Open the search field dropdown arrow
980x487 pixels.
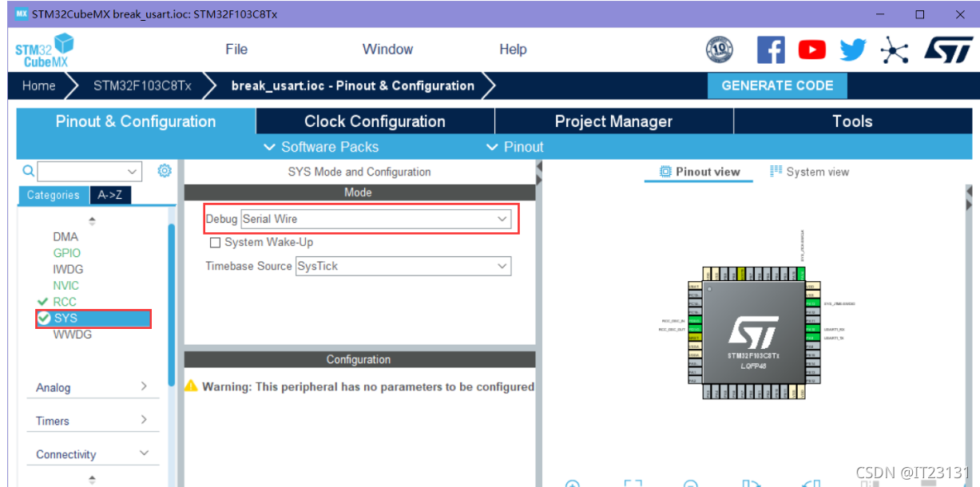[133, 171]
